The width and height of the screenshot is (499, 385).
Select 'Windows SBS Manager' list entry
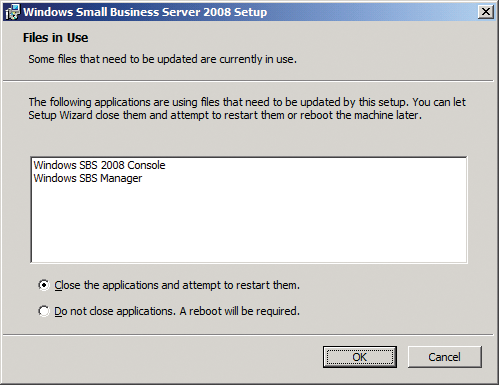[x=88, y=178]
